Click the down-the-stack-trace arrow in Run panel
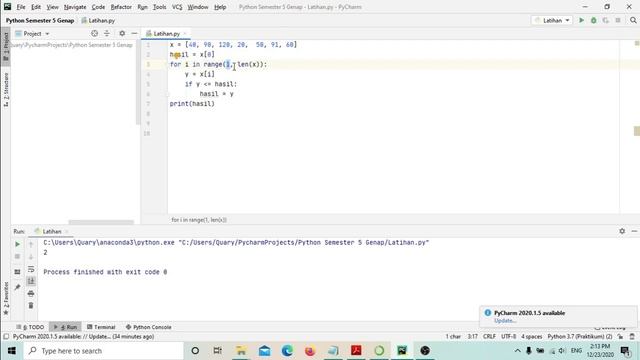640x360 pixels. tap(31, 256)
